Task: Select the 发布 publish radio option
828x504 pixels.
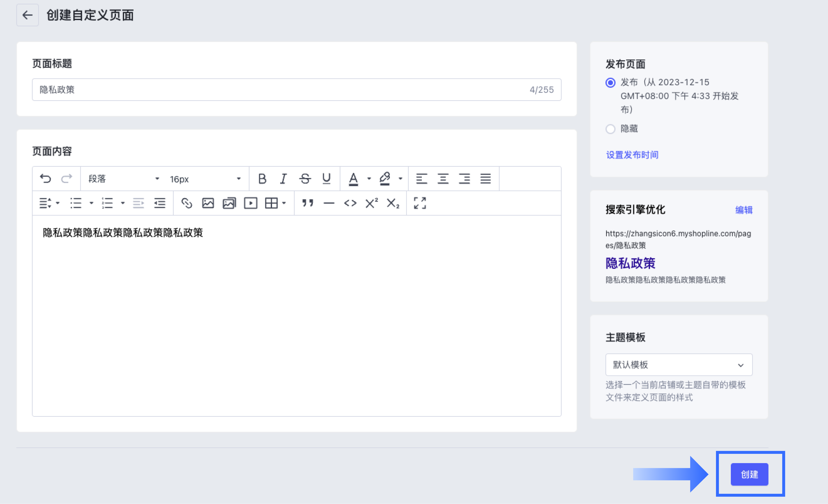Action: tap(610, 83)
